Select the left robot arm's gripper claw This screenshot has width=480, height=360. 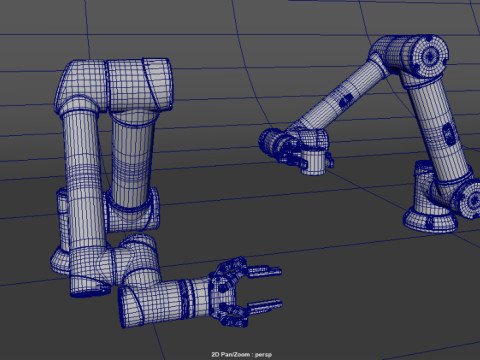246,291
